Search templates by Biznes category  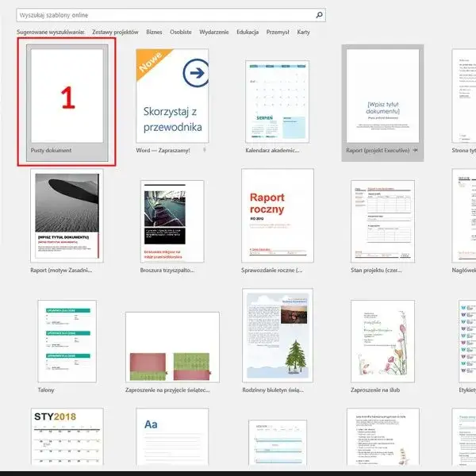[x=154, y=32]
